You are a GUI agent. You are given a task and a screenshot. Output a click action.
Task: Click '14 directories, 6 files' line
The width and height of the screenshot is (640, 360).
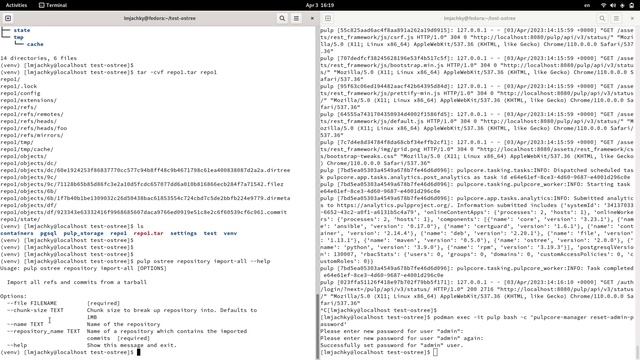click(38, 58)
